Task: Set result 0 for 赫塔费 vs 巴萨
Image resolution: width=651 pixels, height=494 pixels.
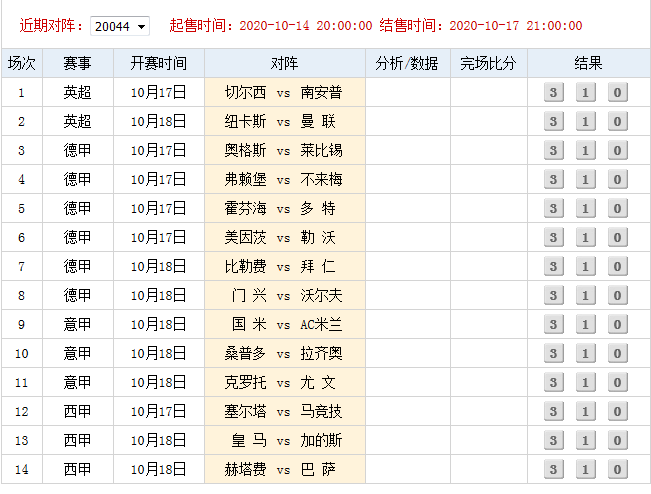Action: coord(617,469)
